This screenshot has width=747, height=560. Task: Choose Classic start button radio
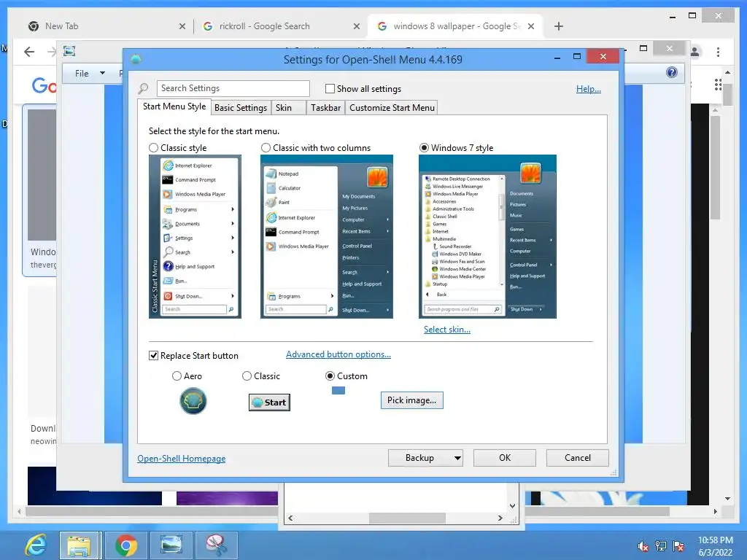[x=247, y=376]
